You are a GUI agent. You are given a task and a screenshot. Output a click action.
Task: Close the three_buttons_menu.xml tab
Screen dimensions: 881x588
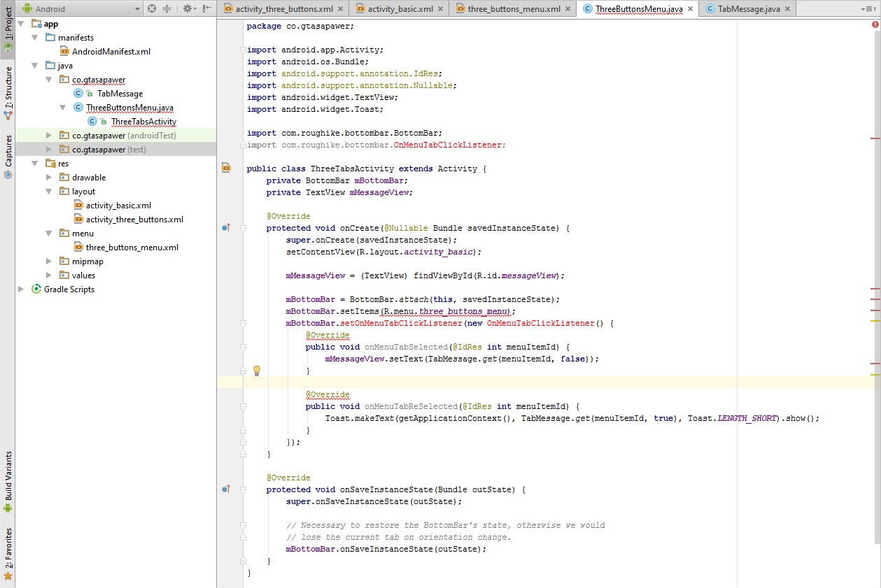(568, 9)
